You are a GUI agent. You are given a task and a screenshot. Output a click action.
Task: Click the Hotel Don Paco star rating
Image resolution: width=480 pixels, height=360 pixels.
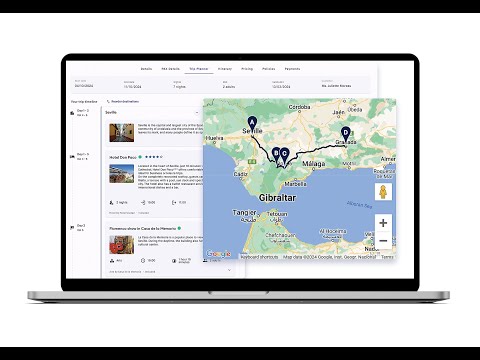click(154, 157)
